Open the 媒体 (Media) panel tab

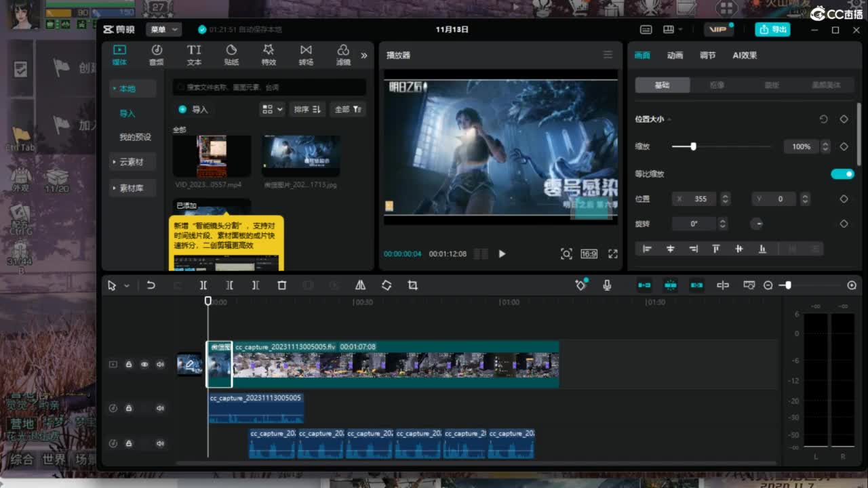point(119,55)
